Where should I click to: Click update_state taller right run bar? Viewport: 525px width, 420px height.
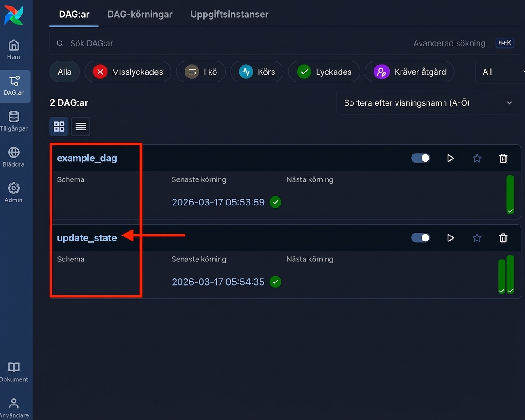(510, 274)
